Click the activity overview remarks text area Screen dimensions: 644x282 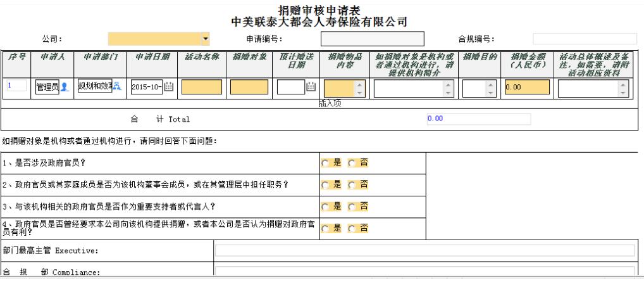(588, 89)
